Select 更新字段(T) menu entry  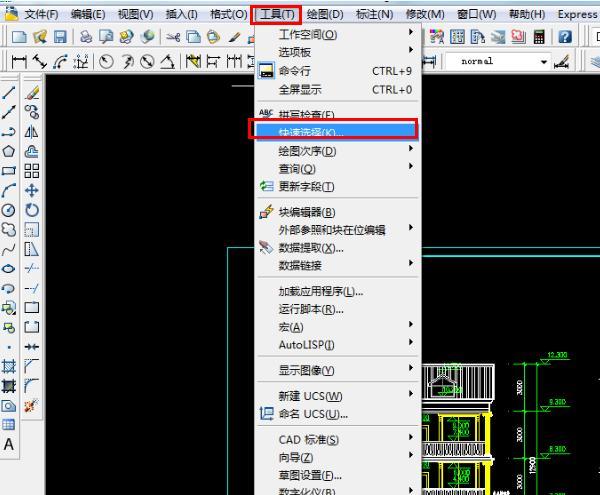[x=337, y=186]
